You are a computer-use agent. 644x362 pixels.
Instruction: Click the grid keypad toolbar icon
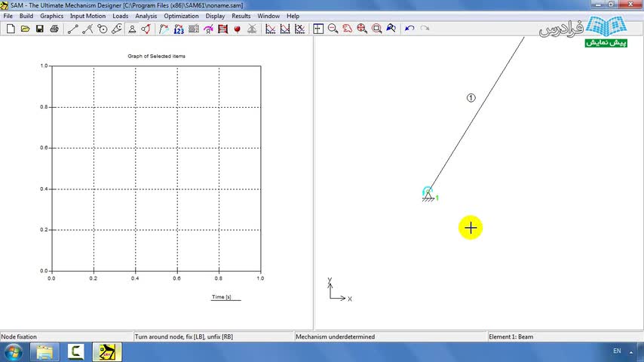coord(194,29)
